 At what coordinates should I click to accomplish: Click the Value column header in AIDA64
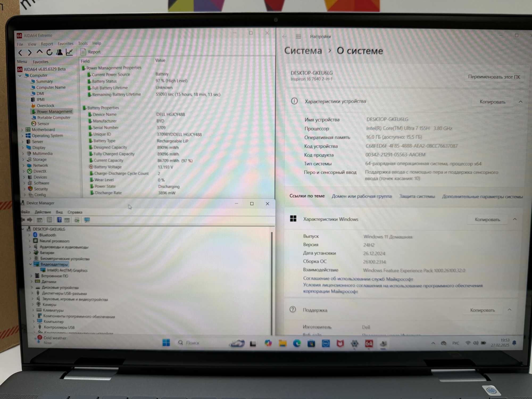(x=160, y=61)
